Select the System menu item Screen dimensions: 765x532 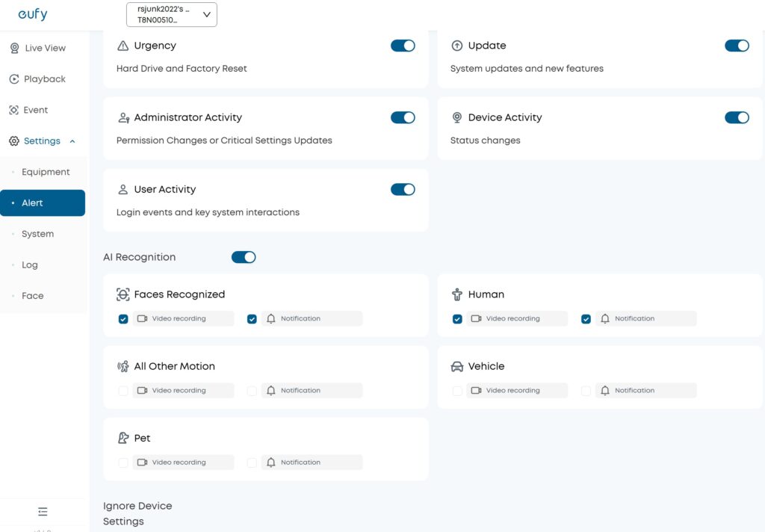pos(37,234)
